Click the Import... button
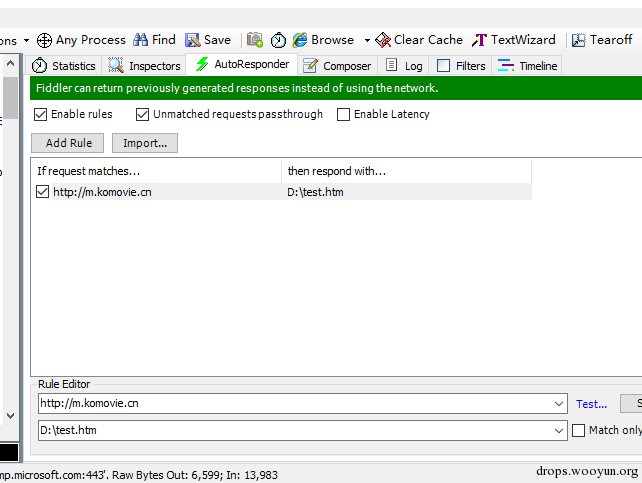Viewport: 642px width, 483px height. [x=145, y=143]
